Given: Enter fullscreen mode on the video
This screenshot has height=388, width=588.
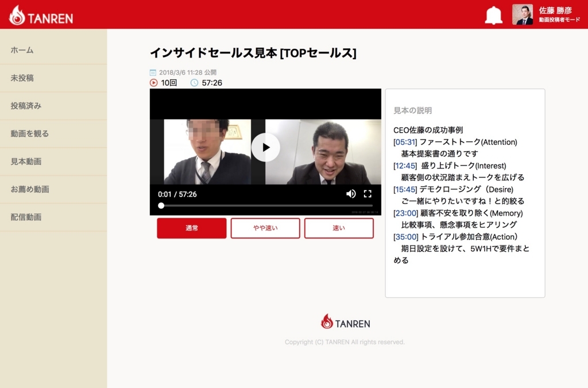Looking at the screenshot, I should (x=367, y=194).
